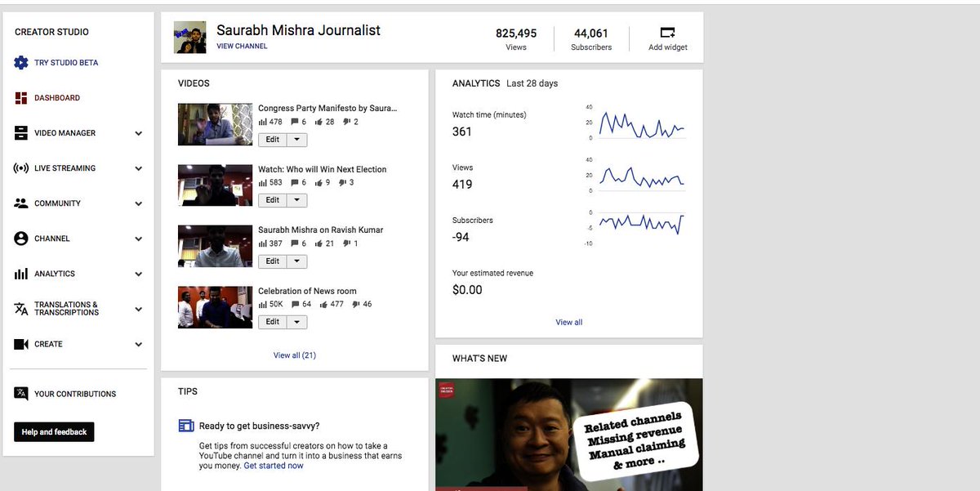Open Community menu item
This screenshot has width=980, height=491.
pyautogui.click(x=57, y=203)
